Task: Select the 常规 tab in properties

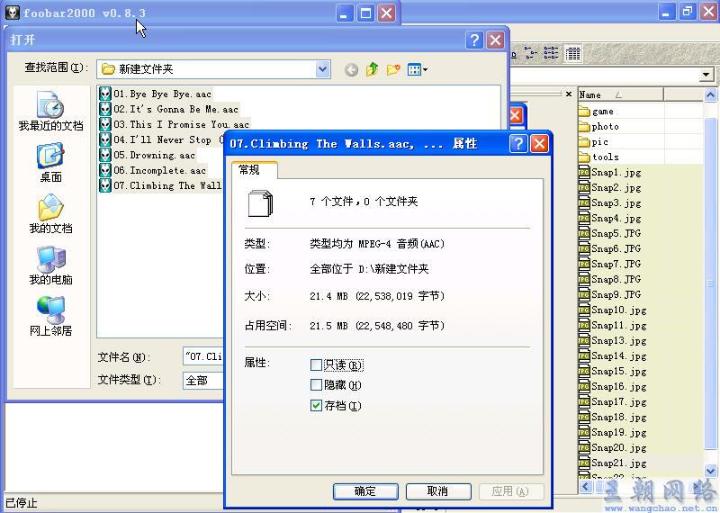Action: pyautogui.click(x=248, y=170)
